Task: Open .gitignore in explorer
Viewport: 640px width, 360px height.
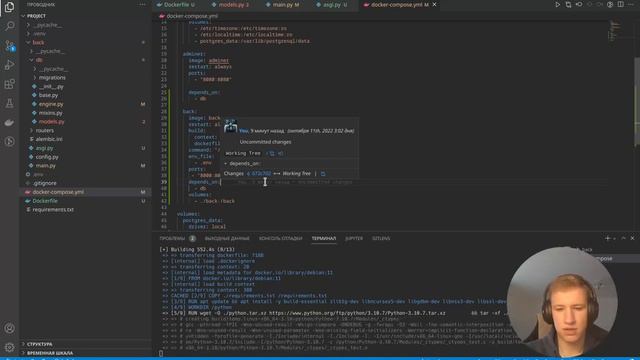Action: (44, 183)
